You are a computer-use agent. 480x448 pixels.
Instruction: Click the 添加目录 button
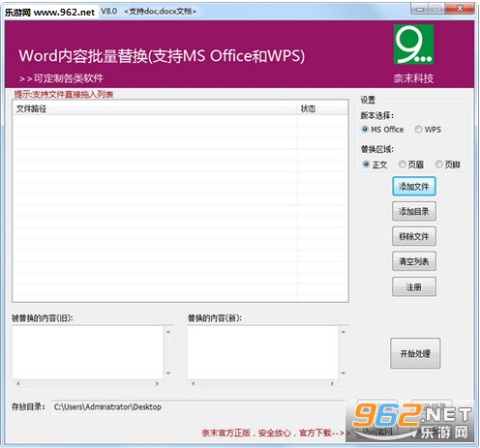pos(414,212)
